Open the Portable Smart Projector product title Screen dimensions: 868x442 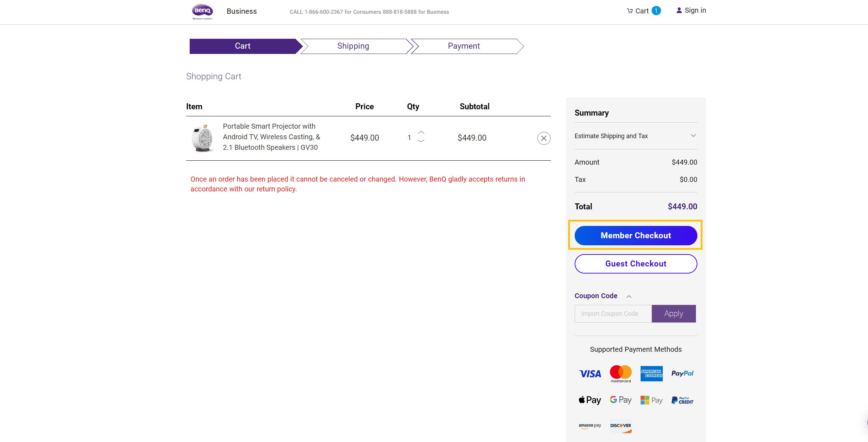tap(271, 137)
